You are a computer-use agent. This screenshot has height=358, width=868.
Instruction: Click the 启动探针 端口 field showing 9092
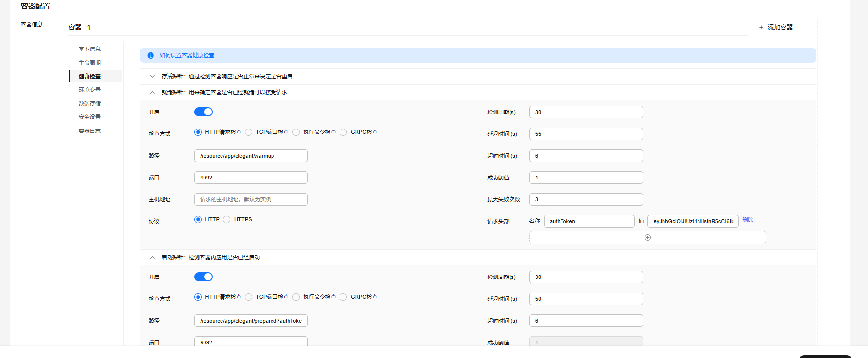tap(251, 341)
